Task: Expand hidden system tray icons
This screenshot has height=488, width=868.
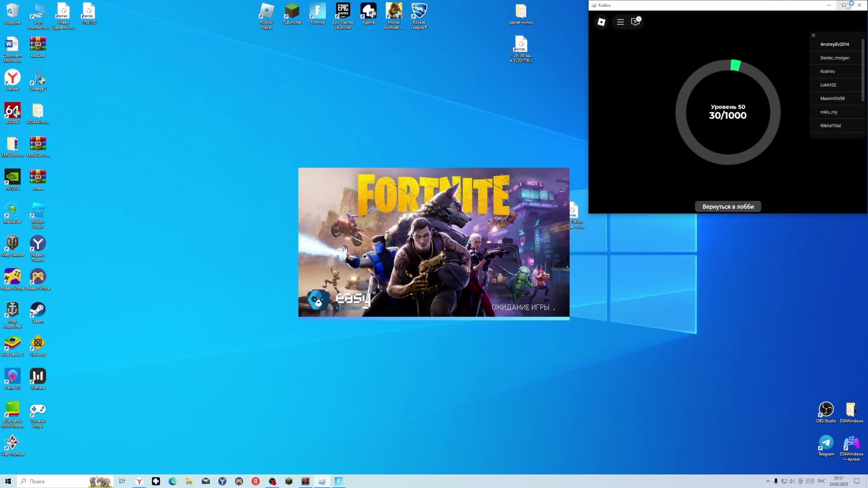Action: (768, 481)
